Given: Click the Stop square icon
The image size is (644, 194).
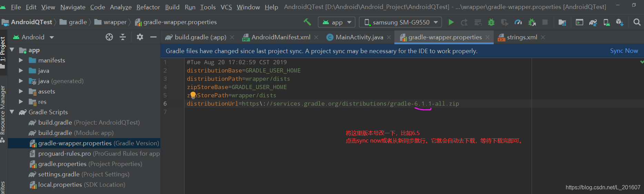Looking at the screenshot, I should click(x=545, y=22).
